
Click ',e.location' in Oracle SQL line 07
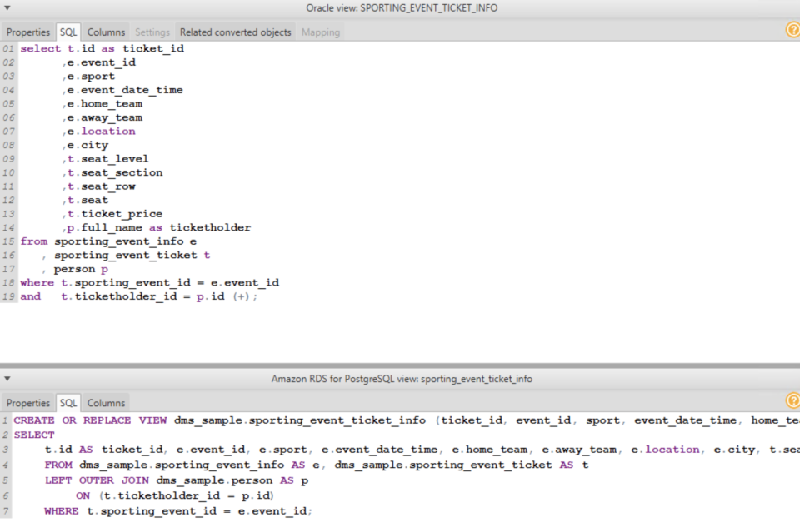(x=99, y=131)
